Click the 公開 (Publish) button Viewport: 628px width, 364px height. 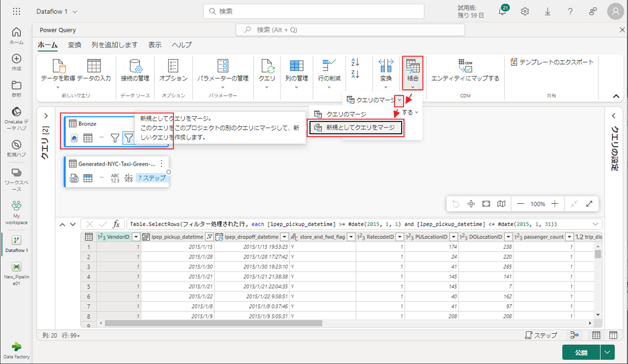[581, 352]
